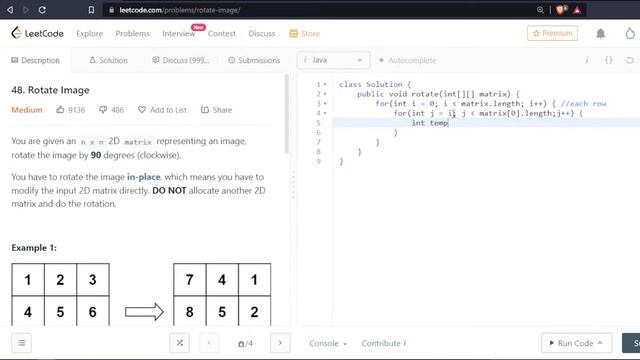Fold code at line 3 arrow
This screenshot has width=640, height=360.
pyautogui.click(x=325, y=104)
